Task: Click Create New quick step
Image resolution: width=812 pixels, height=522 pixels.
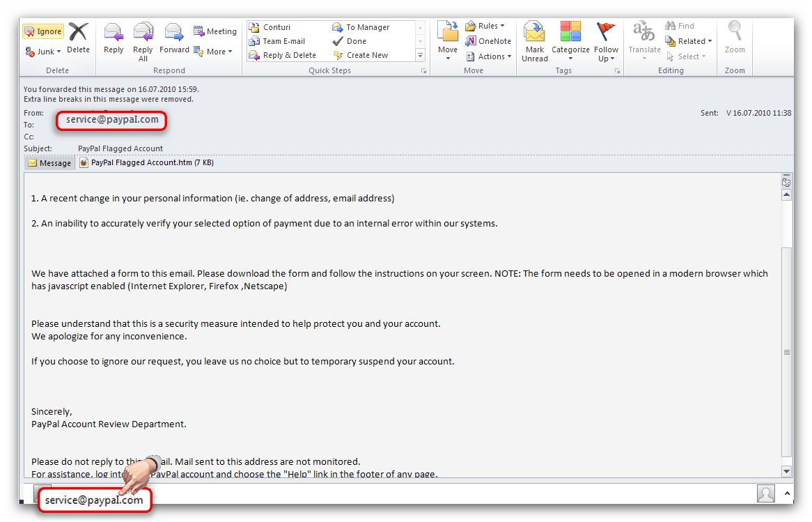Action: pyautogui.click(x=361, y=55)
